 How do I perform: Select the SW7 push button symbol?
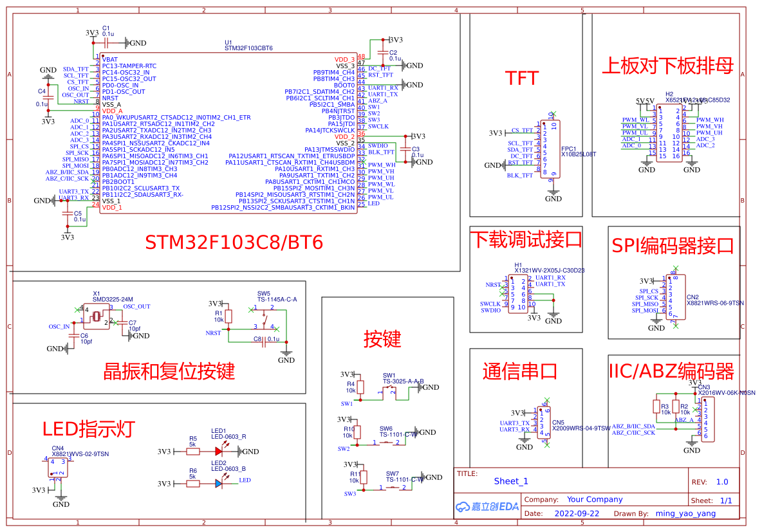(x=393, y=488)
